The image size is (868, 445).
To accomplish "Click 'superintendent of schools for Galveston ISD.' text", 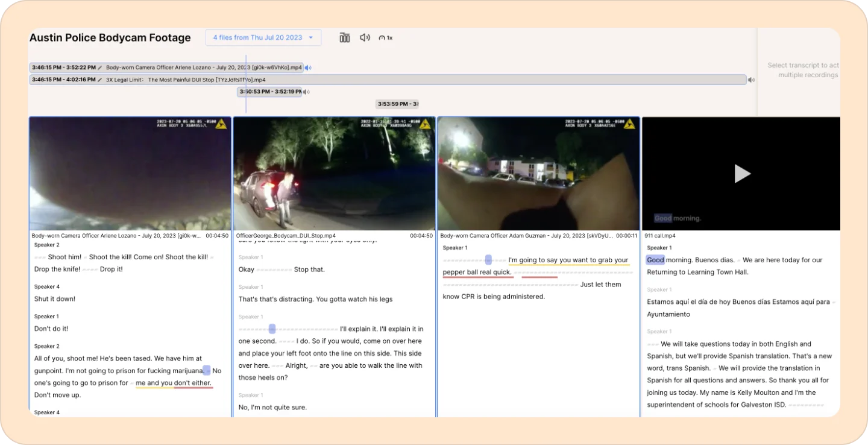I will 717,404.
